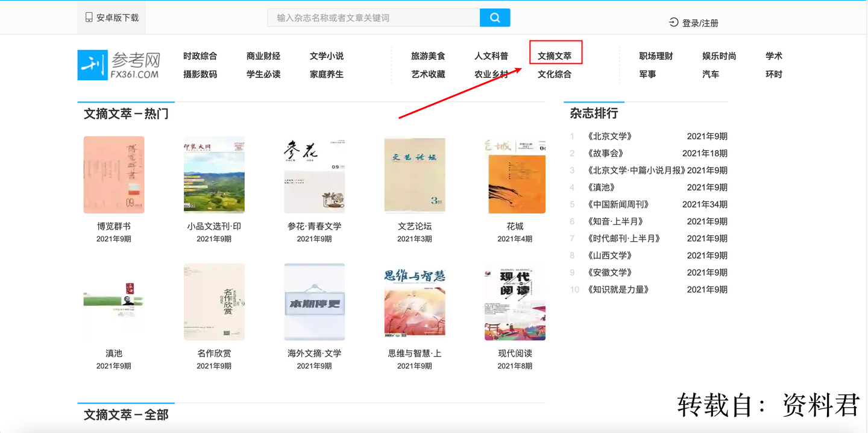Open 现代阅读 magazine cover
The height and width of the screenshot is (433, 868).
515,302
